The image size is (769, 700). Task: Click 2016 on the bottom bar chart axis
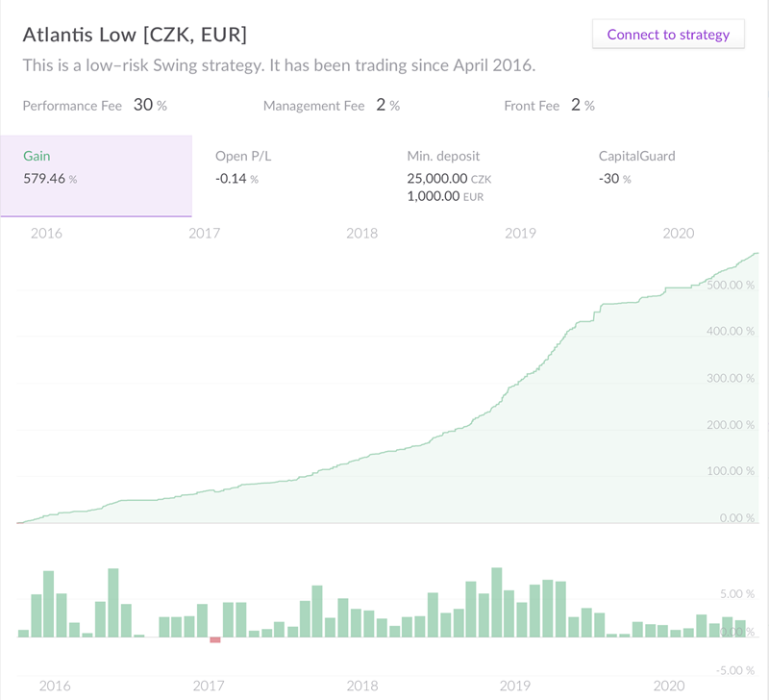(x=54, y=686)
